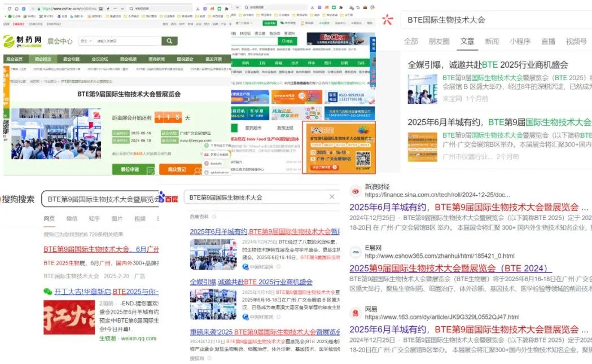Click the magnifier search button beside 制药网 search box
The image size is (592, 364).
pyautogui.click(x=169, y=41)
